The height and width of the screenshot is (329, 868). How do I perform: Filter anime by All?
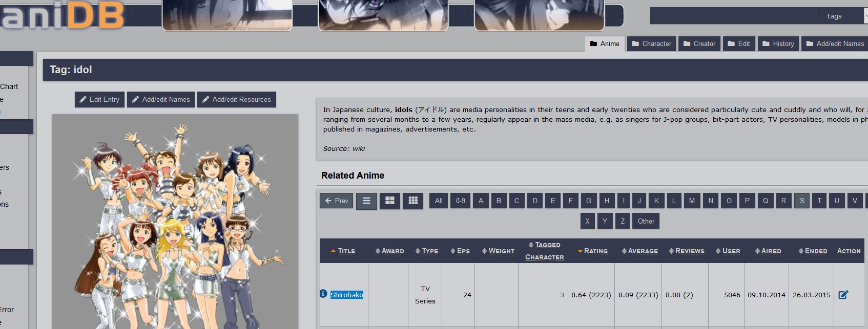click(x=439, y=201)
